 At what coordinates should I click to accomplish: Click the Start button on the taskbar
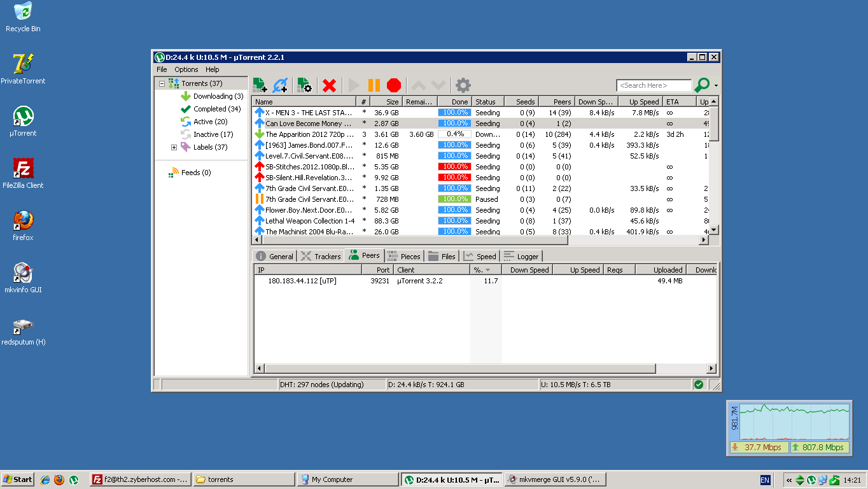coord(18,479)
